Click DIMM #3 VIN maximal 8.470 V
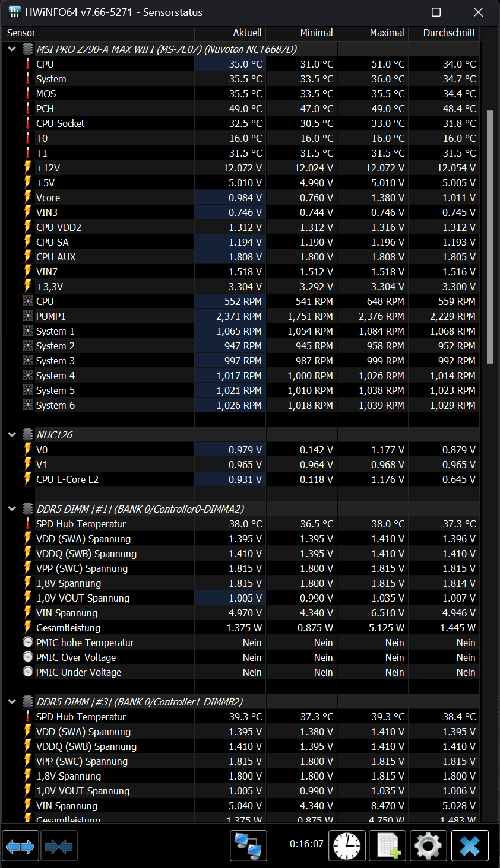Viewport: 500px width, 868px height. pos(388,806)
